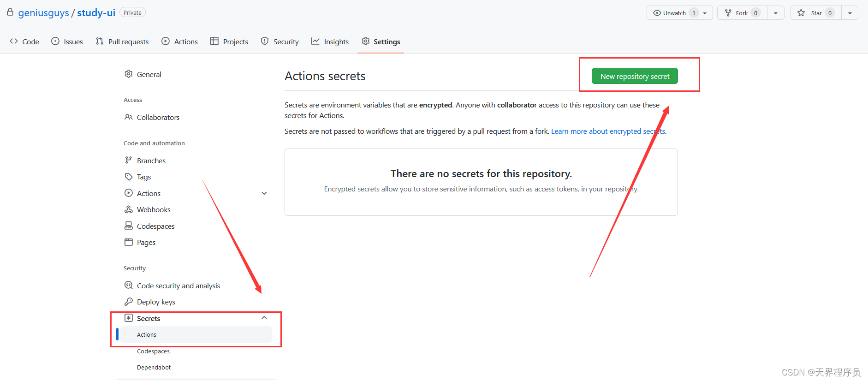
Task: Click the Secrets asterisk icon
Action: click(129, 318)
